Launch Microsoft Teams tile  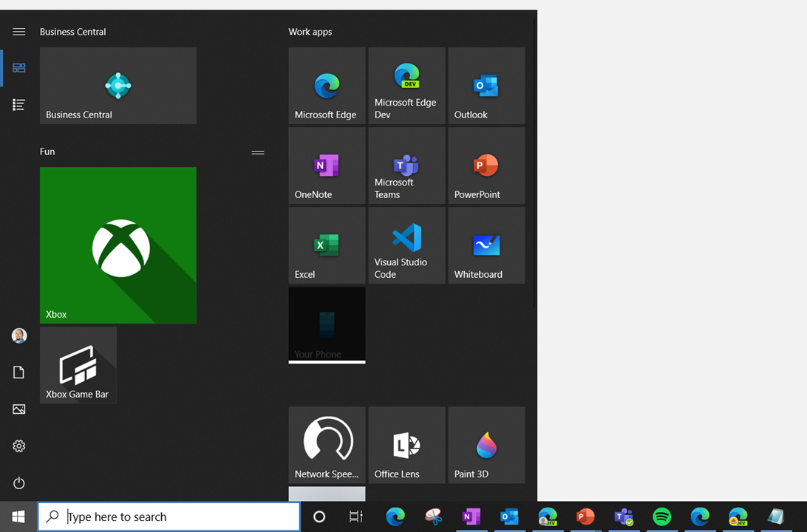406,166
